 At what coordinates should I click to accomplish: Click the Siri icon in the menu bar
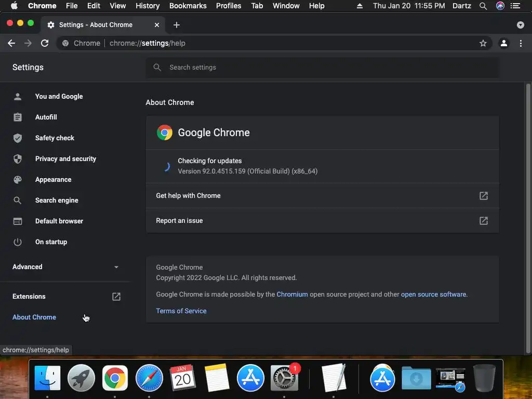tap(500, 6)
